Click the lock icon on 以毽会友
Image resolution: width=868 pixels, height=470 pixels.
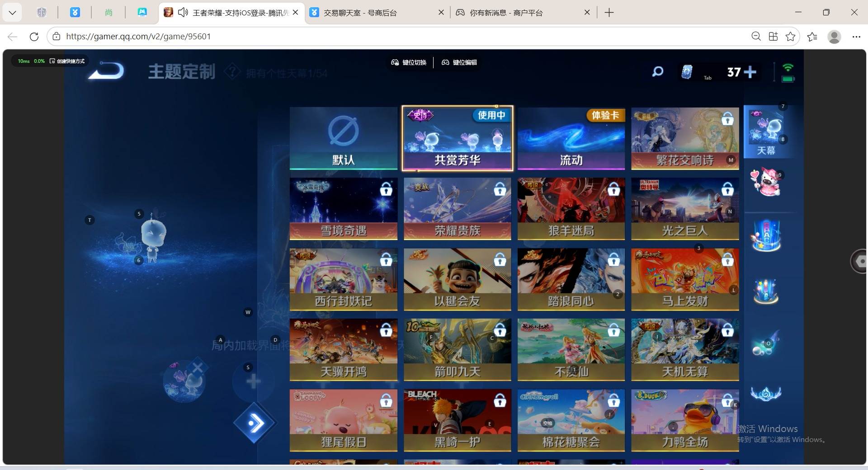500,259
